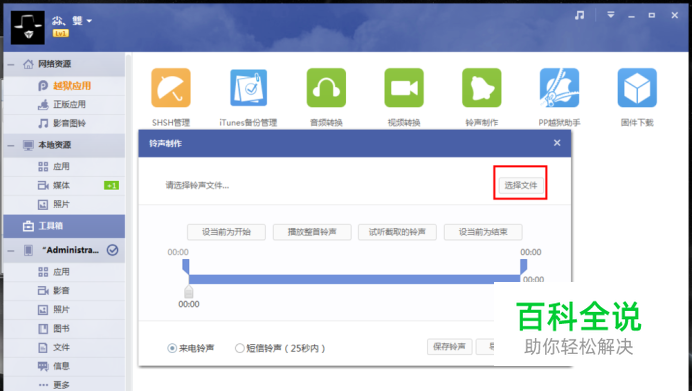
Task: Close the 铃声制作 dialog
Action: pos(557,143)
